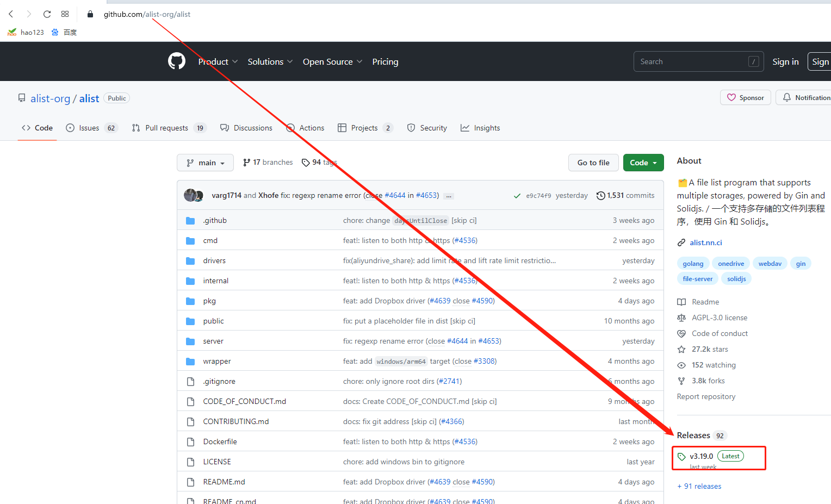The image size is (831, 504).
Task: Expand the Solutions navigation menu
Action: 270,61
